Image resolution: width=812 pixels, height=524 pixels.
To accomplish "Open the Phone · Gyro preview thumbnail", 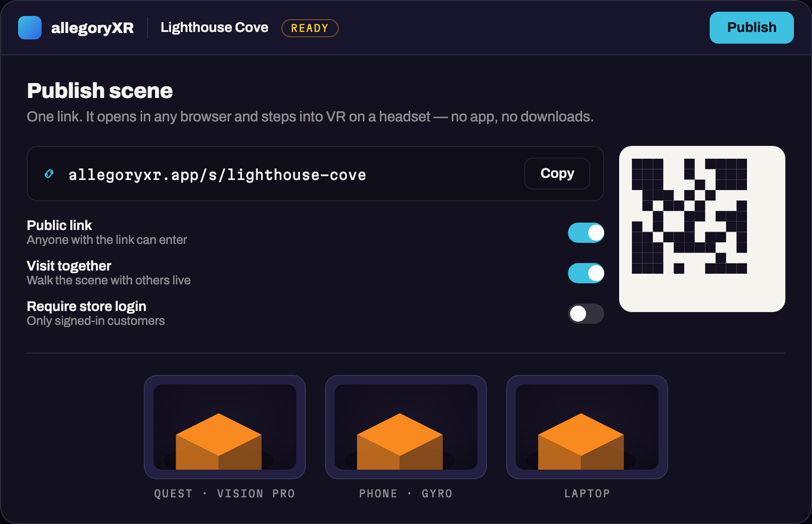I will point(406,427).
